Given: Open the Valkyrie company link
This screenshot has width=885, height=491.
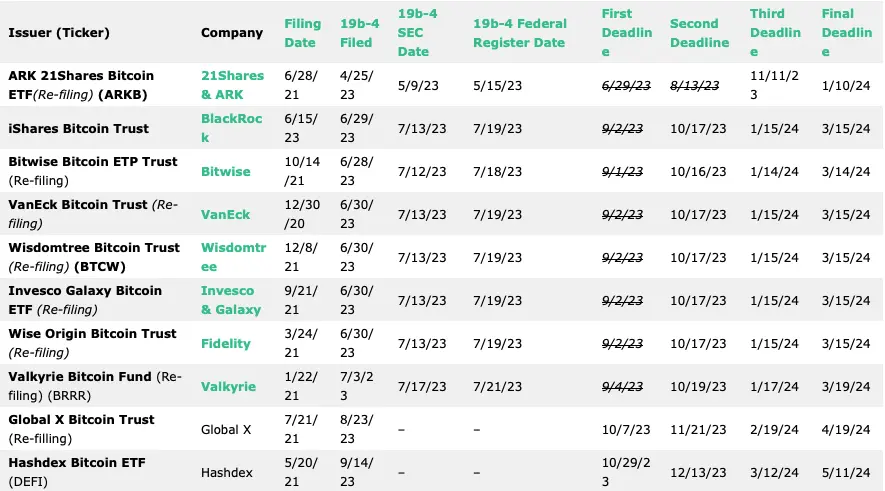Looking at the screenshot, I should tap(228, 387).
